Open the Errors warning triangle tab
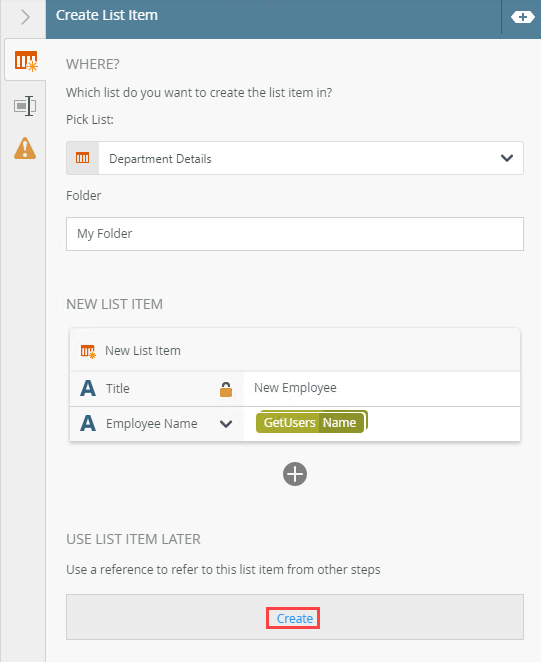This screenshot has height=662, width=541. tap(25, 148)
